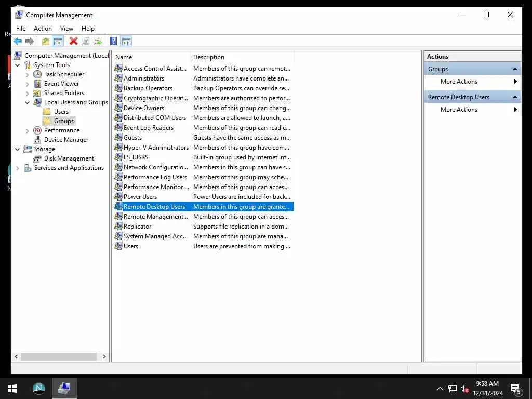
Task: Expand the Event Viewer tree node
Action: (28, 84)
